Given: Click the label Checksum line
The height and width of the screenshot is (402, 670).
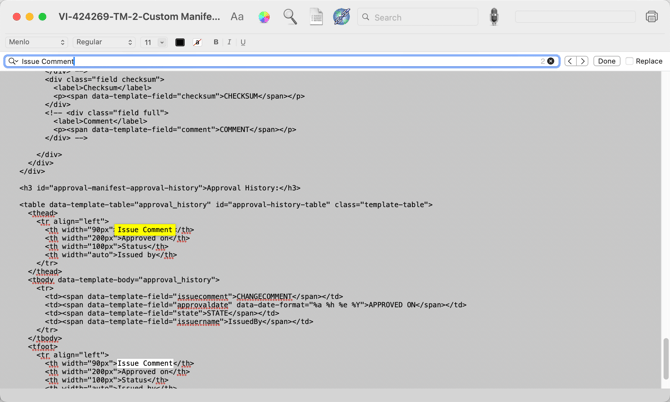Looking at the screenshot, I should point(103,88).
